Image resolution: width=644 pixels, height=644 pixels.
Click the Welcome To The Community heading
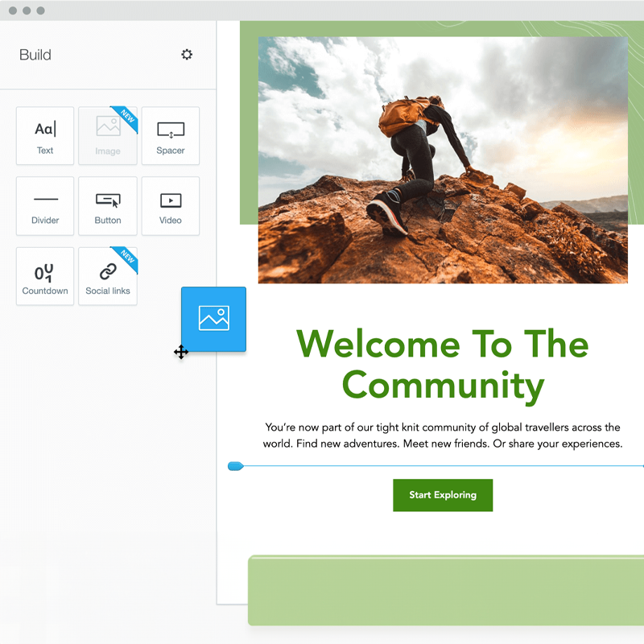[443, 364]
